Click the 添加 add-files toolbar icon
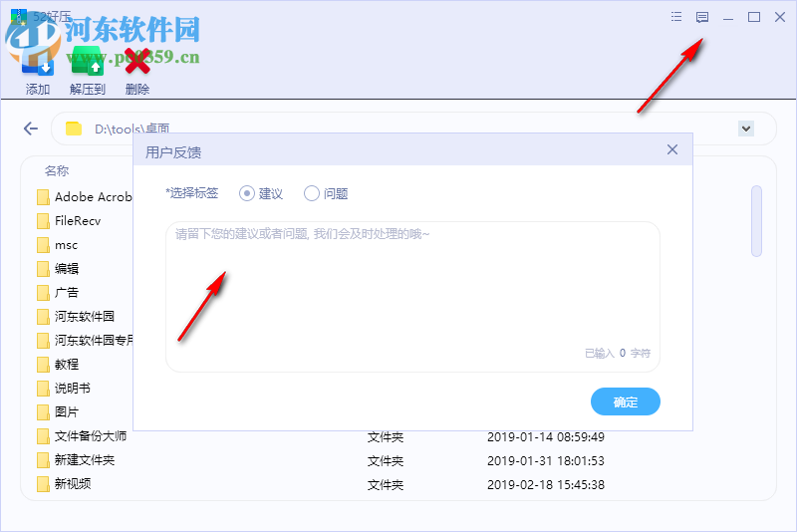Image resolution: width=797 pixels, height=532 pixels. [38, 64]
